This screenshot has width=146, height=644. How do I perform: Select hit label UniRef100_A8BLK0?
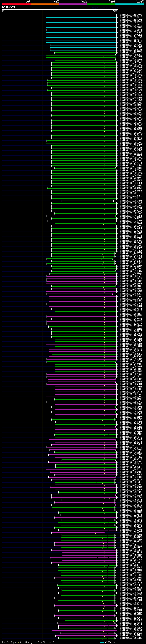(131, 294)
